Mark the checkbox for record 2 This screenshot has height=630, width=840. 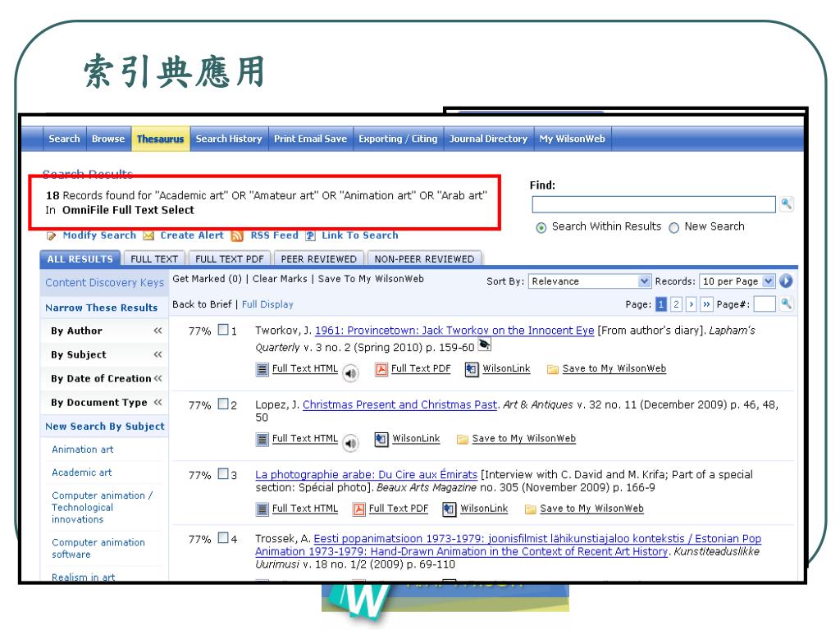pos(223,404)
